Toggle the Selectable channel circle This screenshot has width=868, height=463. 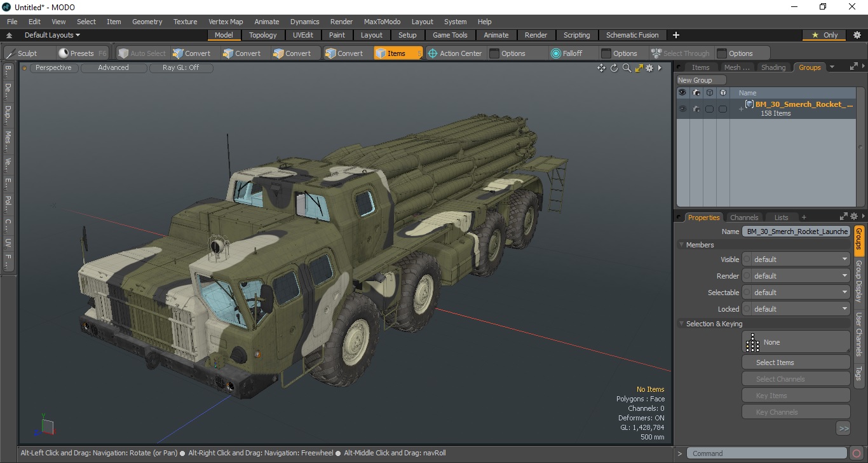(747, 293)
